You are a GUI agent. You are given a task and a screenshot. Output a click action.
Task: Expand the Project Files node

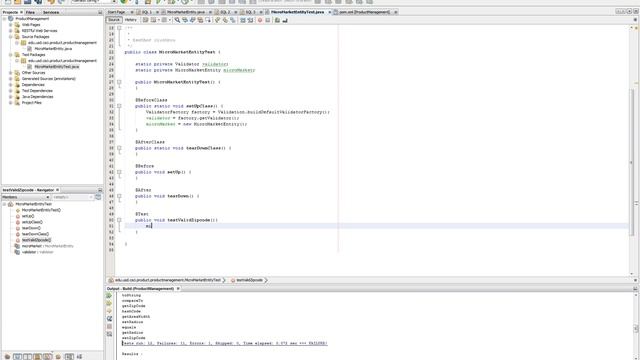[x=11, y=103]
